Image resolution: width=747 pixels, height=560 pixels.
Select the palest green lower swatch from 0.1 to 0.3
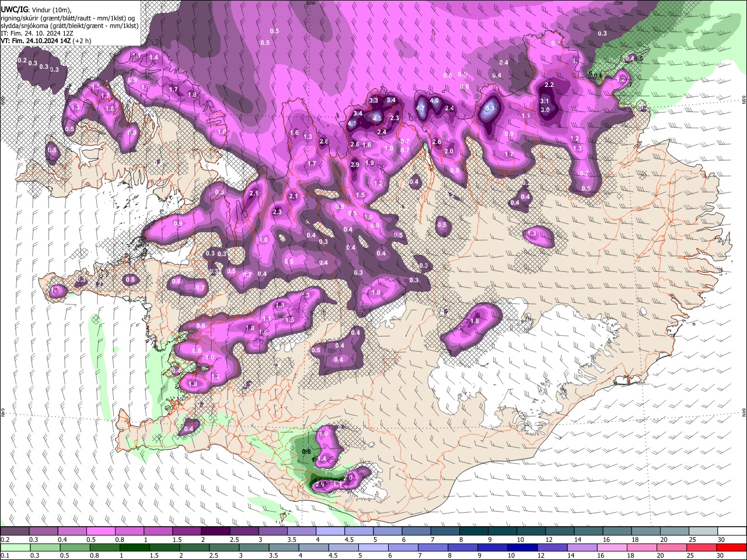15,547
